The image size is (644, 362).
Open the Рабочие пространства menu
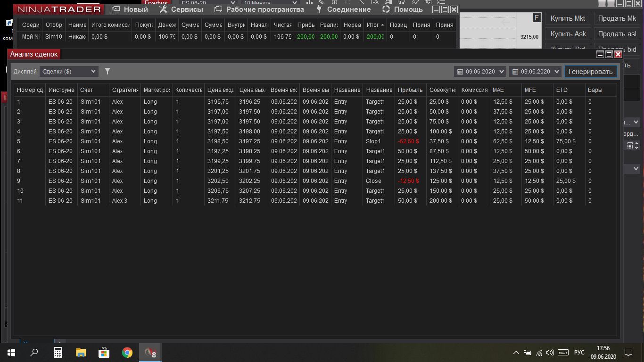259,9
